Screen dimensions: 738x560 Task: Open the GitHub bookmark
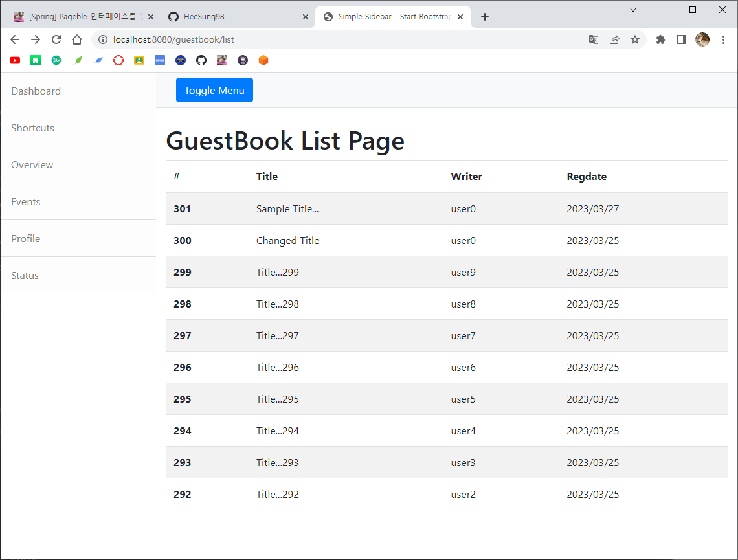201,60
